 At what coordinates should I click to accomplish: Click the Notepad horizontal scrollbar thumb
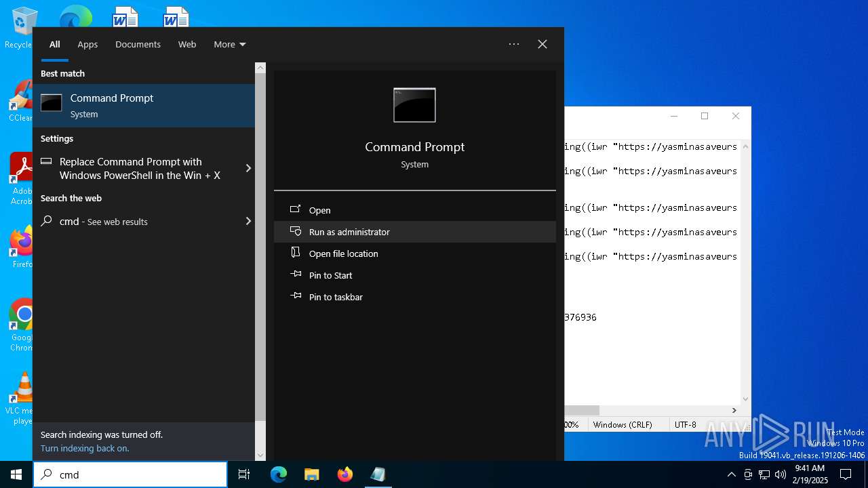tap(582, 410)
